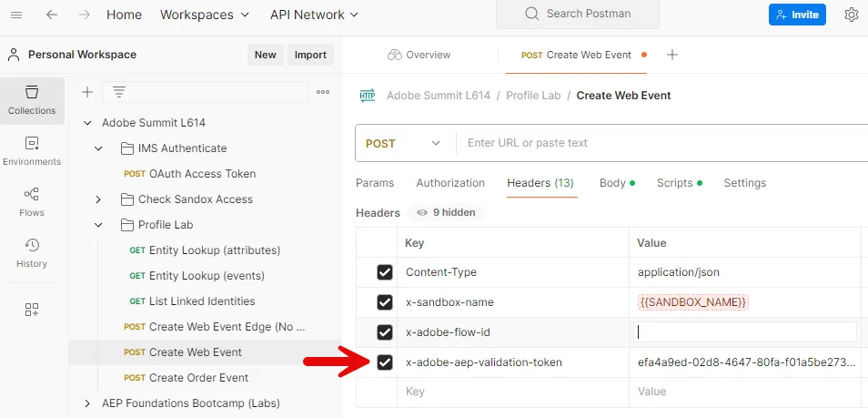Collapse the Profile Lab folder
Image resolution: width=868 pixels, height=418 pixels.
point(98,225)
